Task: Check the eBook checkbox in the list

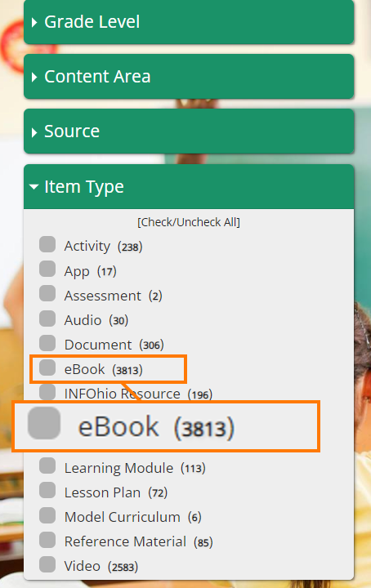Action: click(47, 367)
